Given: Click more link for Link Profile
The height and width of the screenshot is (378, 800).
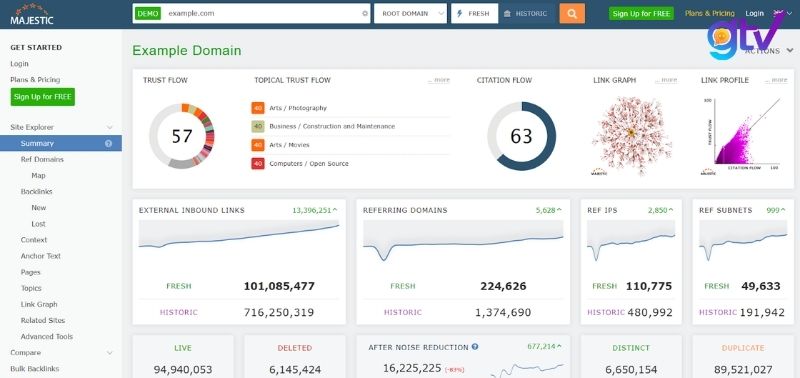Looking at the screenshot, I should (776, 80).
